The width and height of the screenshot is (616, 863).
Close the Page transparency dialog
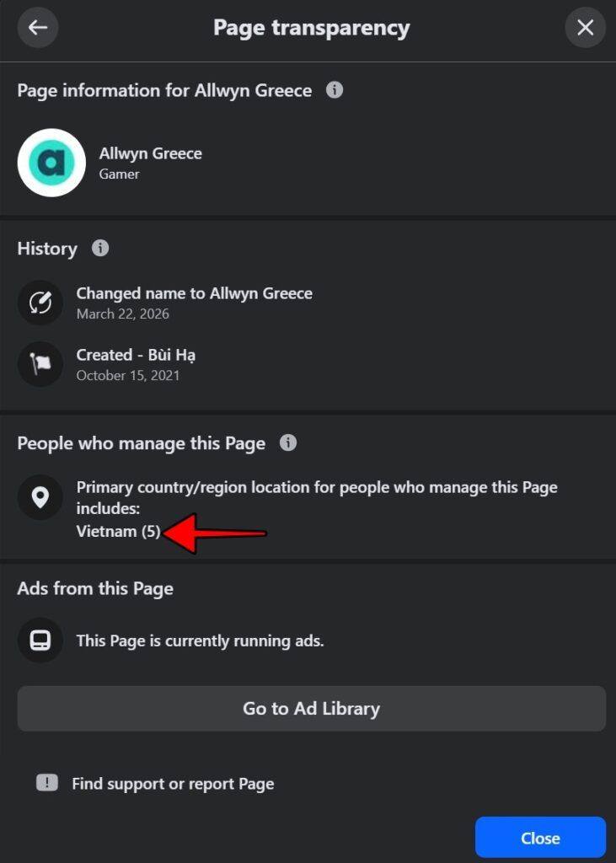pos(585,28)
